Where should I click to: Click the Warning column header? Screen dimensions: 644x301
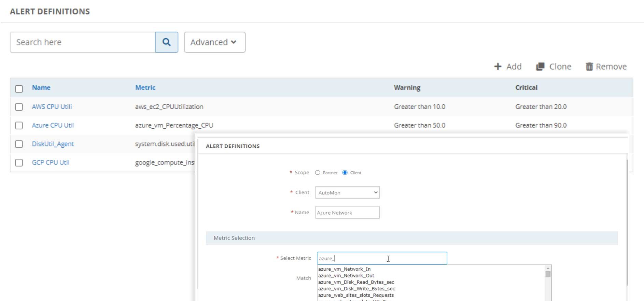407,87
